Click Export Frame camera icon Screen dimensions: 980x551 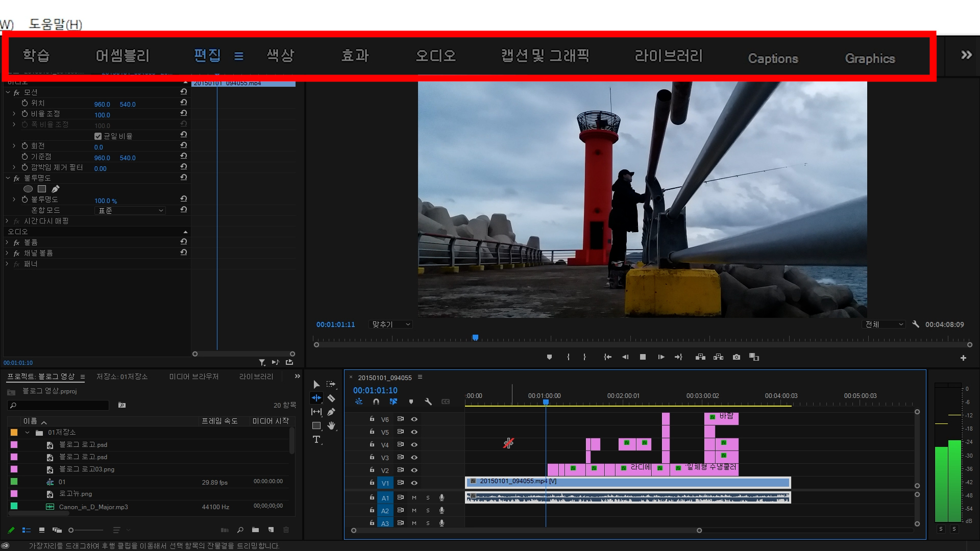pyautogui.click(x=736, y=357)
